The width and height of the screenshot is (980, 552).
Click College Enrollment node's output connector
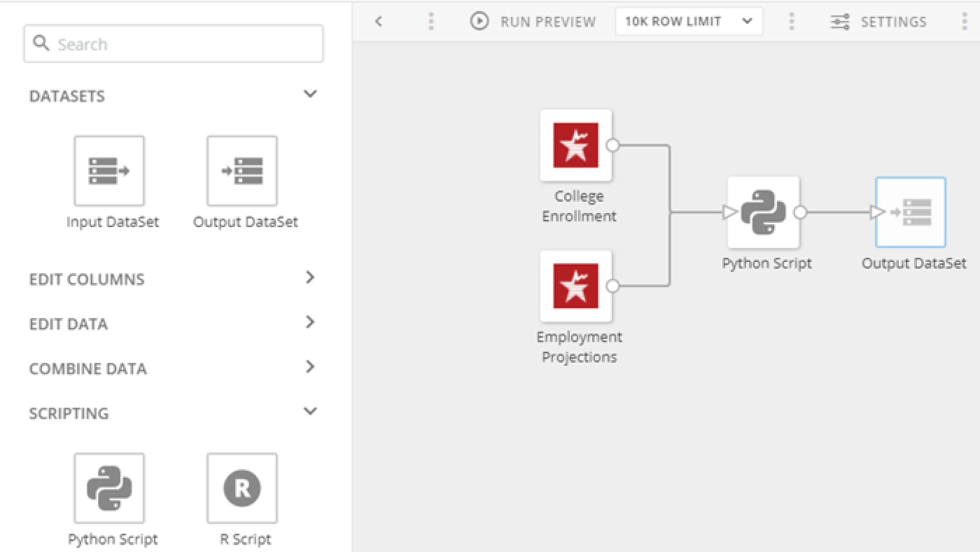tap(613, 145)
